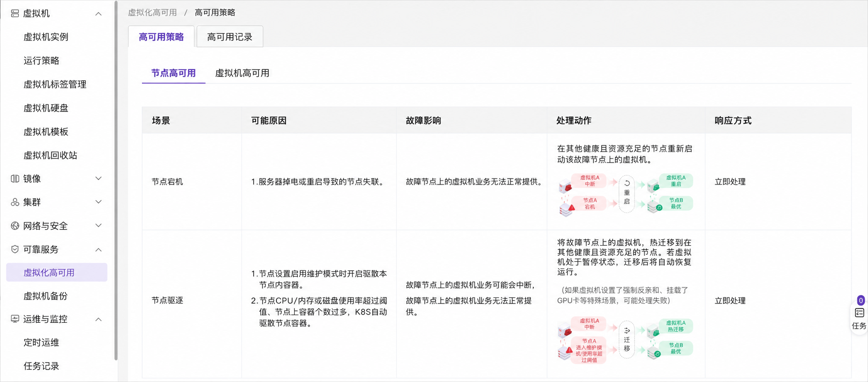Image resolution: width=868 pixels, height=382 pixels.
Task: Expand the 镜像 menu chevron
Action: pos(99,179)
